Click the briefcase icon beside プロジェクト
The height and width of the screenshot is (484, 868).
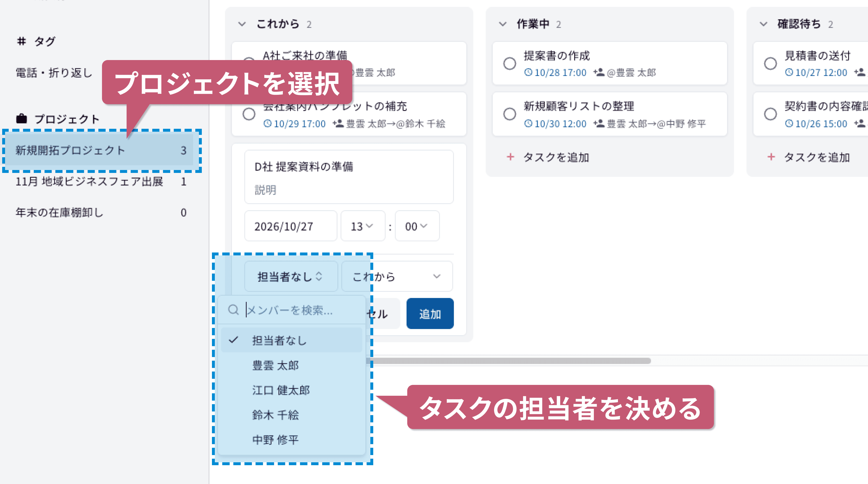[21, 119]
